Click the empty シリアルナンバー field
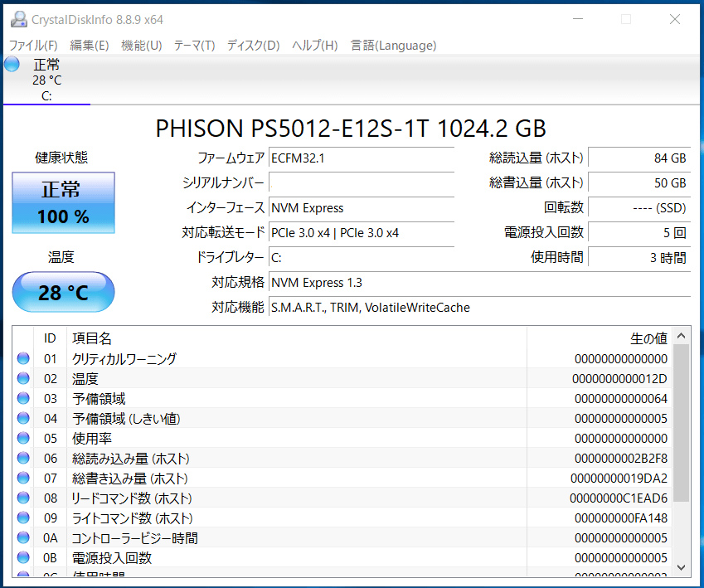The width and height of the screenshot is (704, 588). click(362, 182)
